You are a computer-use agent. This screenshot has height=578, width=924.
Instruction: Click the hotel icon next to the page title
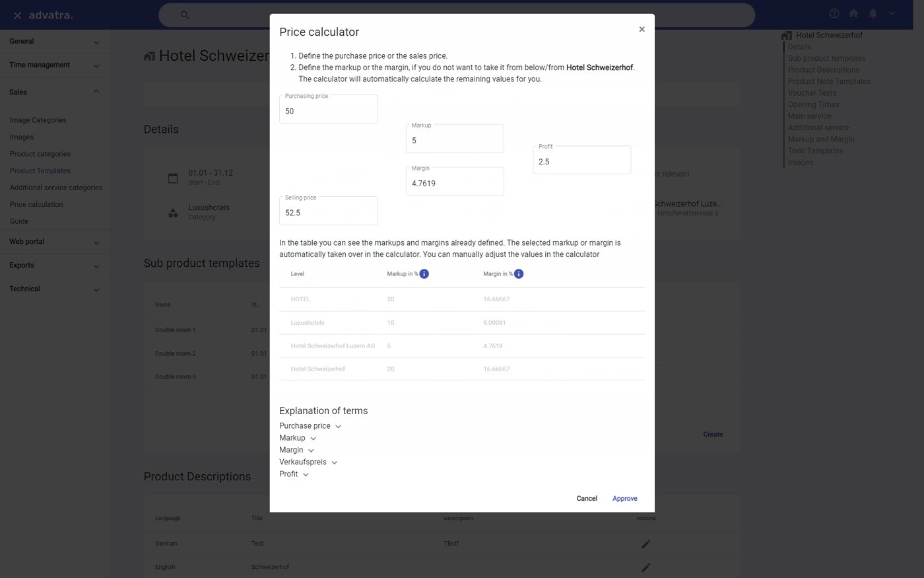click(150, 56)
